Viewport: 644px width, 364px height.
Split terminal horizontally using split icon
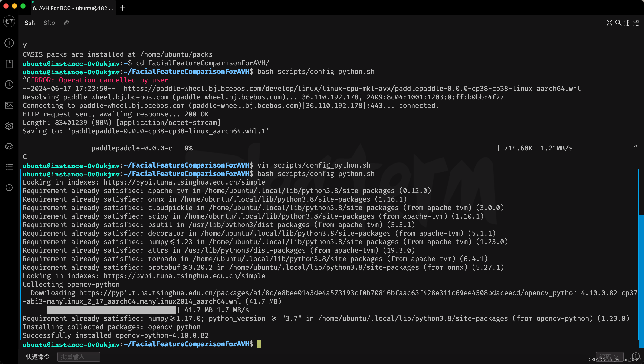tap(636, 23)
